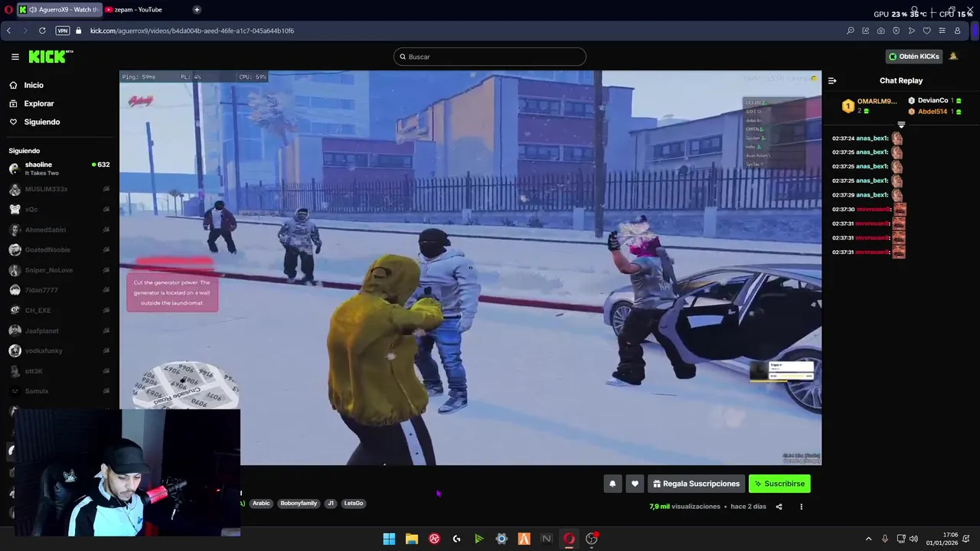Click the video player area
The image size is (980, 551).
pyautogui.click(x=470, y=268)
